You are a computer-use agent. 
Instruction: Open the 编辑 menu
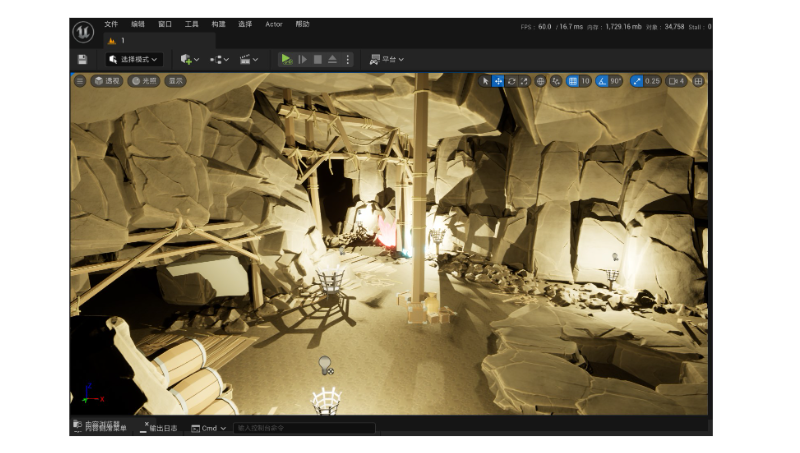pyautogui.click(x=138, y=24)
